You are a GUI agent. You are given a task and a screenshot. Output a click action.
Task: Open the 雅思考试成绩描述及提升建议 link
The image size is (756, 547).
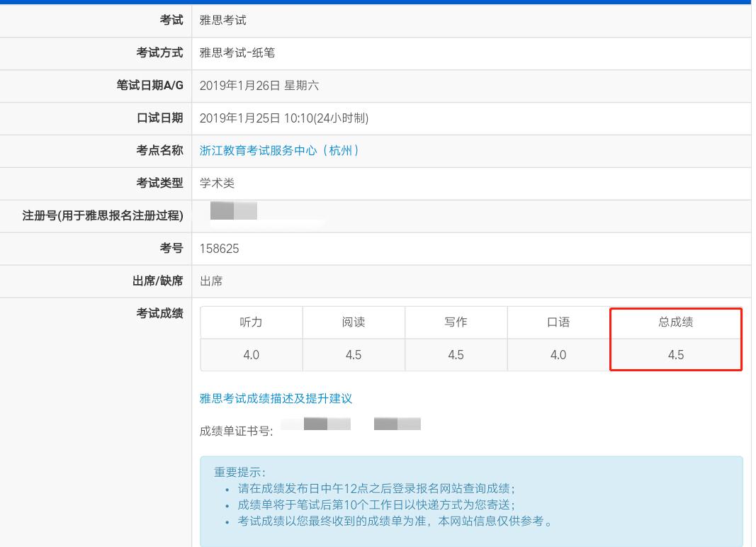click(276, 399)
